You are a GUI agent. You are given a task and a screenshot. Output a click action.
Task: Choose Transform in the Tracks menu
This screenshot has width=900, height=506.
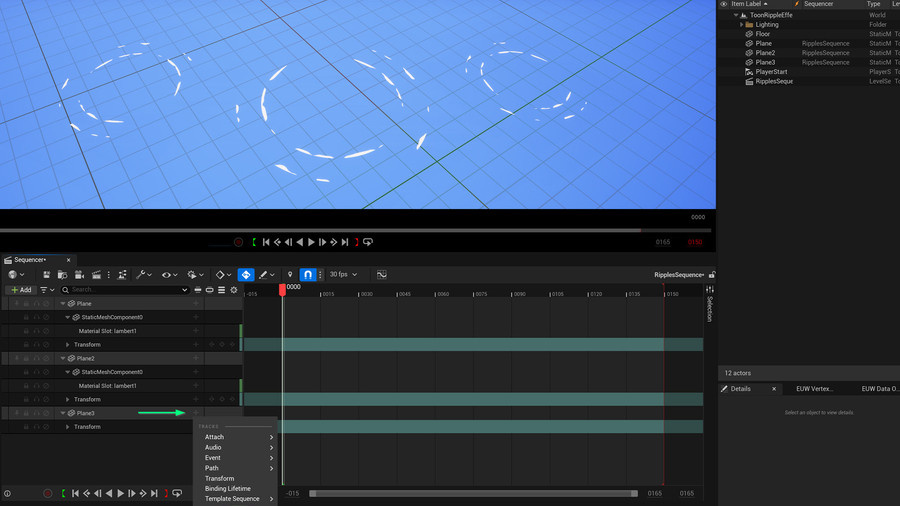click(x=235, y=478)
